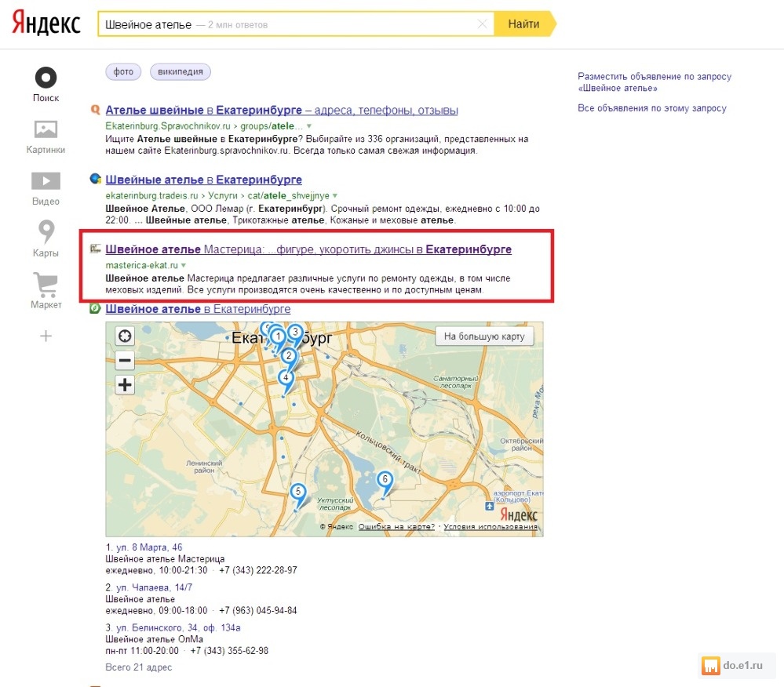Open the Поиск sidebar icon

tap(46, 78)
